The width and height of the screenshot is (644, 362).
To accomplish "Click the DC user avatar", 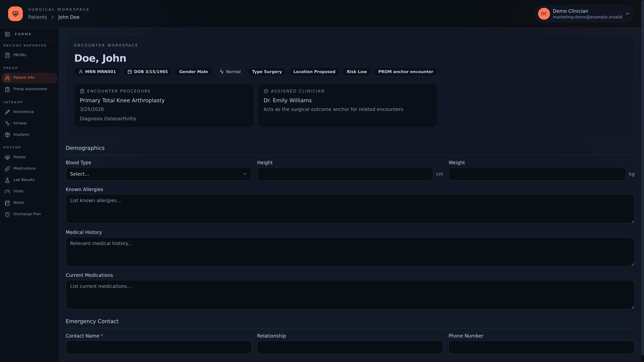I will 544,14.
